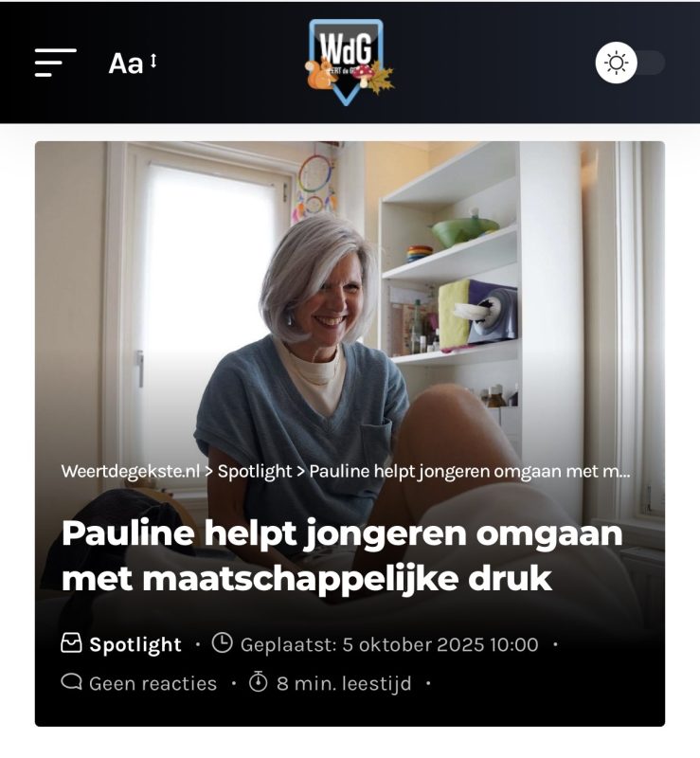The image size is (700, 758).
Task: Click the clock icon beside Geplaatst
Action: pyautogui.click(x=223, y=643)
